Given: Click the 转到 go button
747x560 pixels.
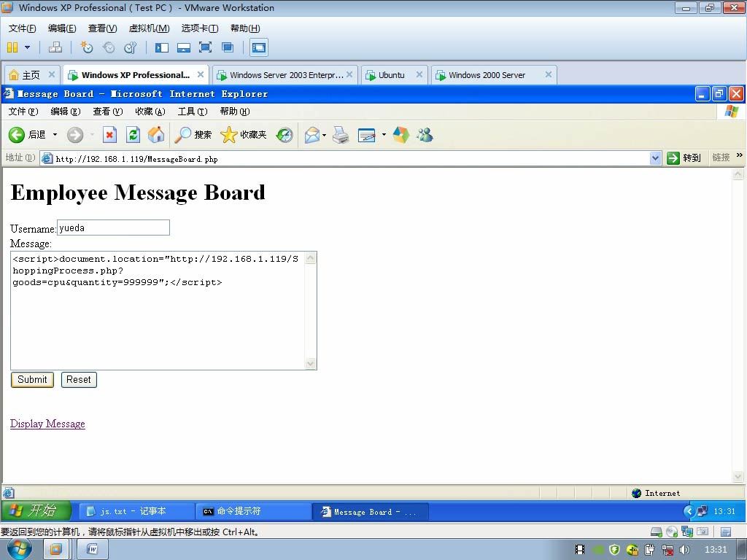Looking at the screenshot, I should coord(683,158).
